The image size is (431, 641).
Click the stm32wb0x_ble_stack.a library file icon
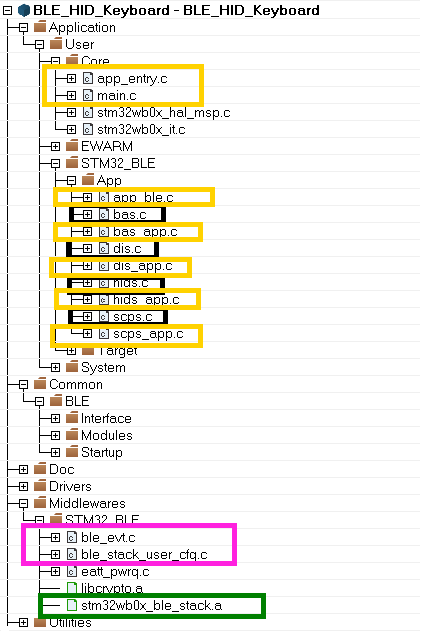(72, 605)
